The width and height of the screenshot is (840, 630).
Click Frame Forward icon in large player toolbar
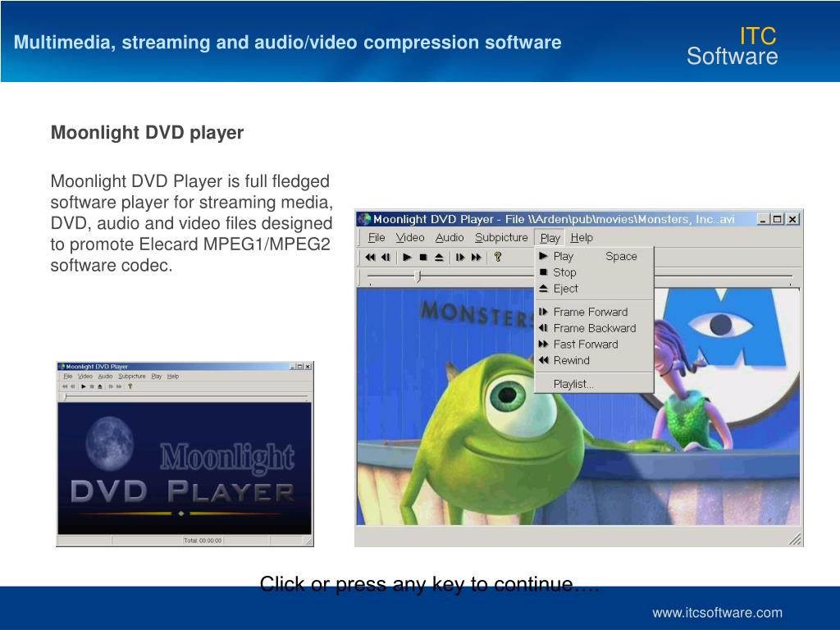coord(460,257)
